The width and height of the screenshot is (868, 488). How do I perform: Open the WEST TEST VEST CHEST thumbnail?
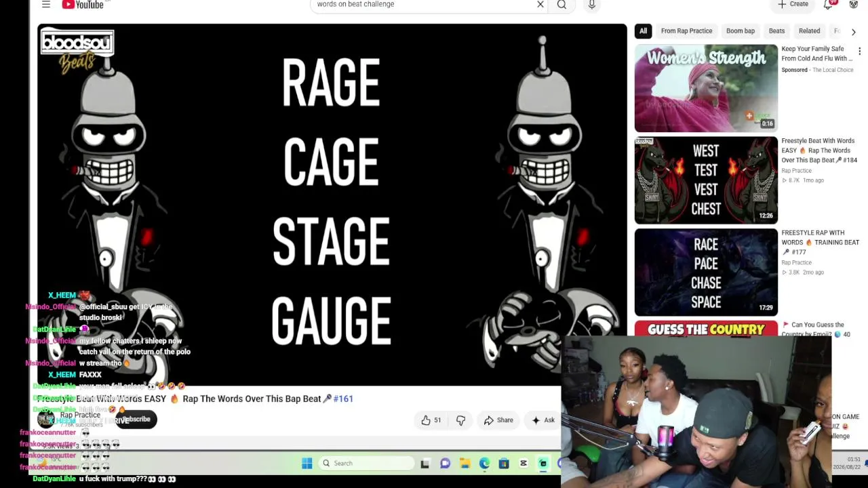(x=706, y=180)
